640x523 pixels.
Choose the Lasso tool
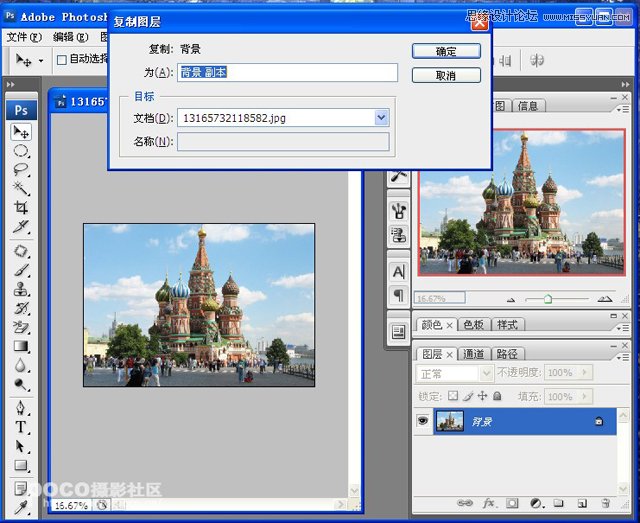point(20,170)
